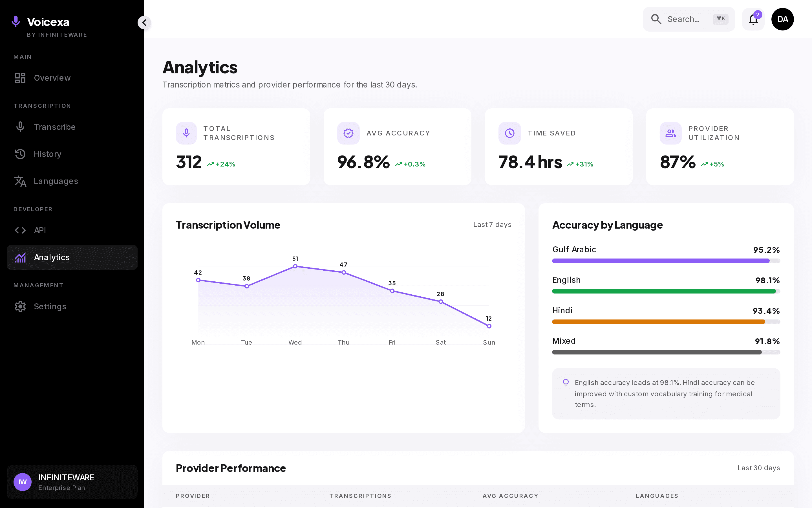Open notifications with the bell icon
Image resolution: width=812 pixels, height=508 pixels.
(x=753, y=19)
